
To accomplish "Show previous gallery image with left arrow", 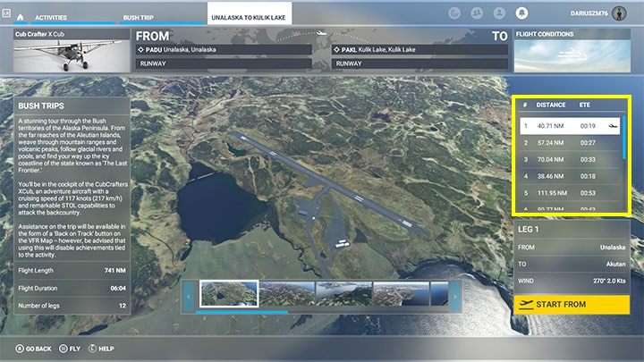I will pos(189,297).
